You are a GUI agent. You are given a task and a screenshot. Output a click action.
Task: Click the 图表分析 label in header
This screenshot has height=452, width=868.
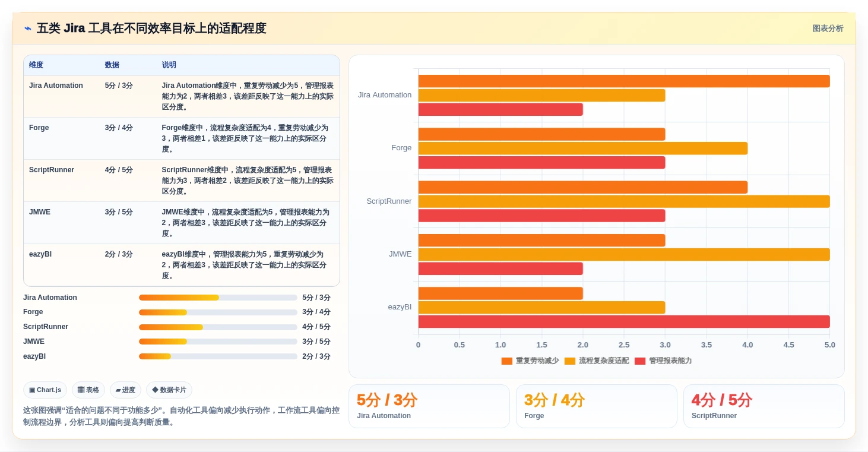828,29
